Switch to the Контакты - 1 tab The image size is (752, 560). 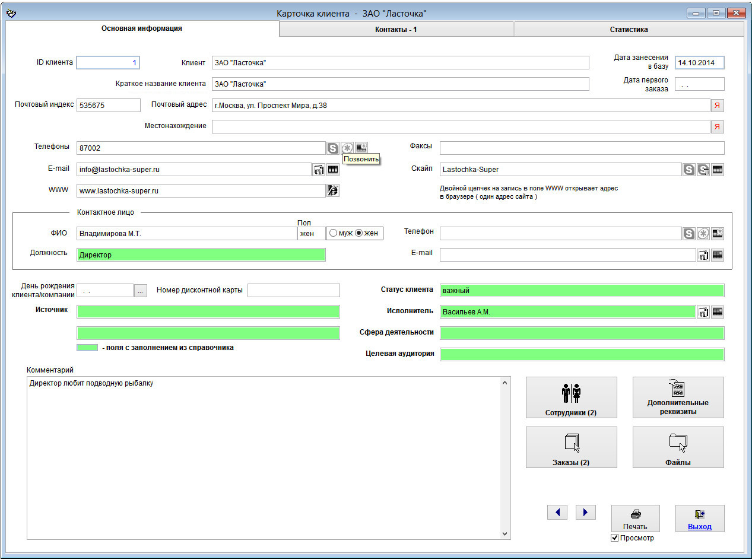[396, 29]
